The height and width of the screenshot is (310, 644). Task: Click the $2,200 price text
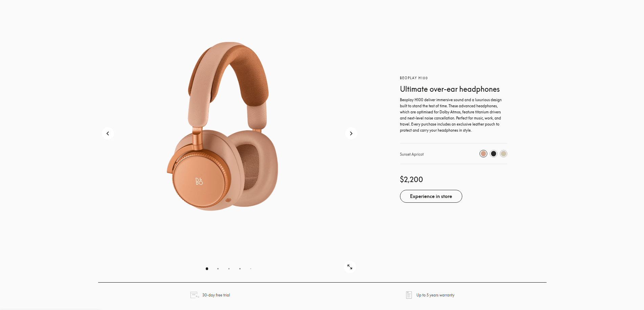[411, 179]
